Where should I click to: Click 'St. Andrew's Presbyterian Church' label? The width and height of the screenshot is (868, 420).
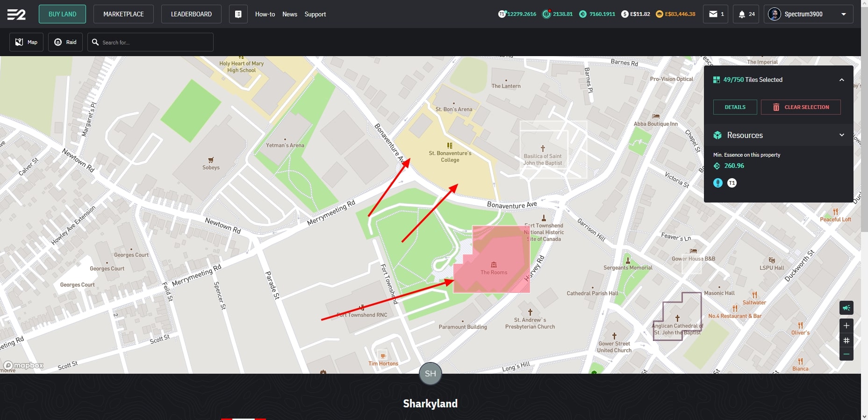point(530,323)
